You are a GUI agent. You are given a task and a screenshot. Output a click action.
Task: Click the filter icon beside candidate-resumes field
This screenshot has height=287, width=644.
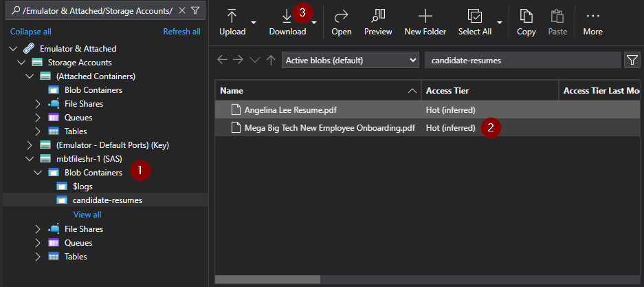[x=632, y=61]
